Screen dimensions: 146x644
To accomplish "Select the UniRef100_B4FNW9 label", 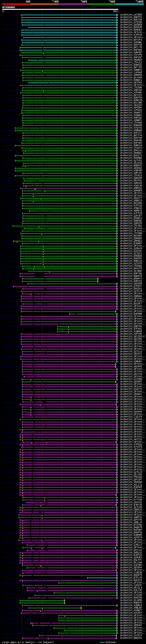I will click(x=131, y=314).
